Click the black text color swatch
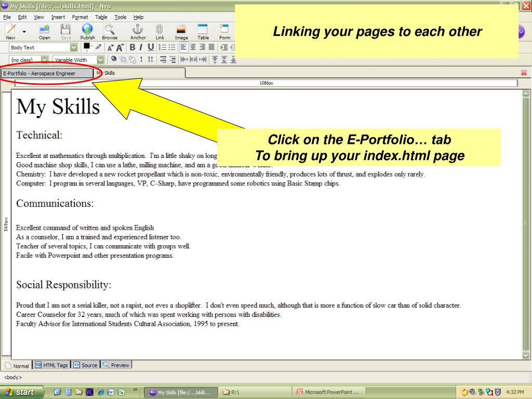 pos(87,46)
